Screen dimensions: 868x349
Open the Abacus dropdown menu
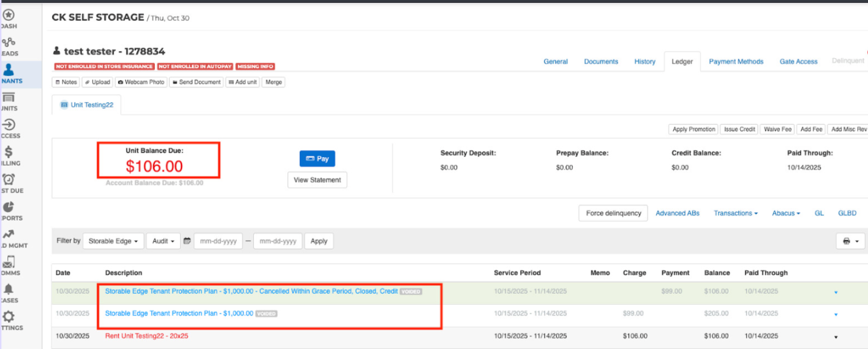point(786,213)
